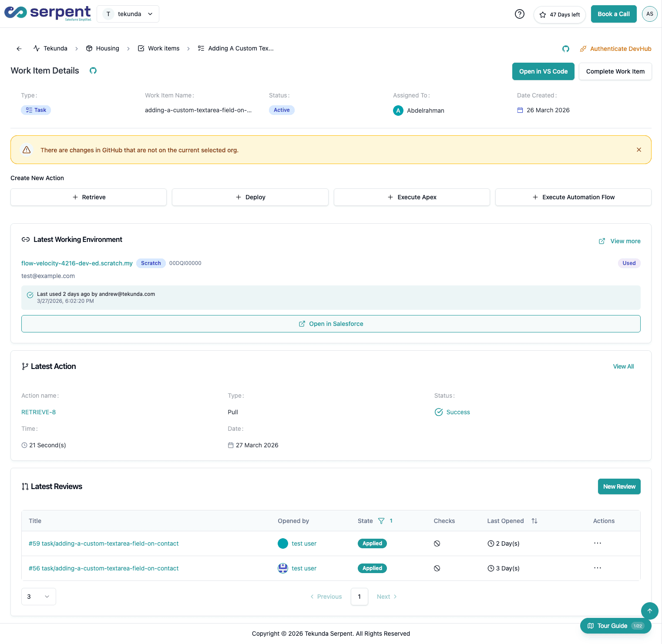Navigate to Work items breadcrumb
Viewport: 662px width, 644px height.
(159, 48)
